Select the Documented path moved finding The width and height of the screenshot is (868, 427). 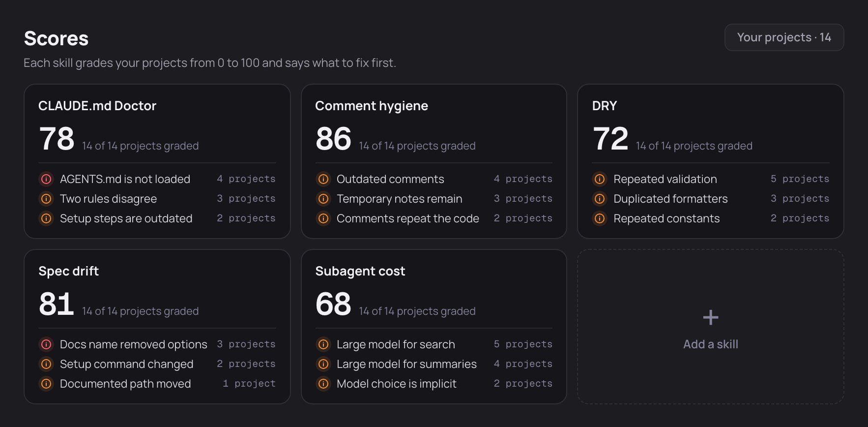click(157, 384)
